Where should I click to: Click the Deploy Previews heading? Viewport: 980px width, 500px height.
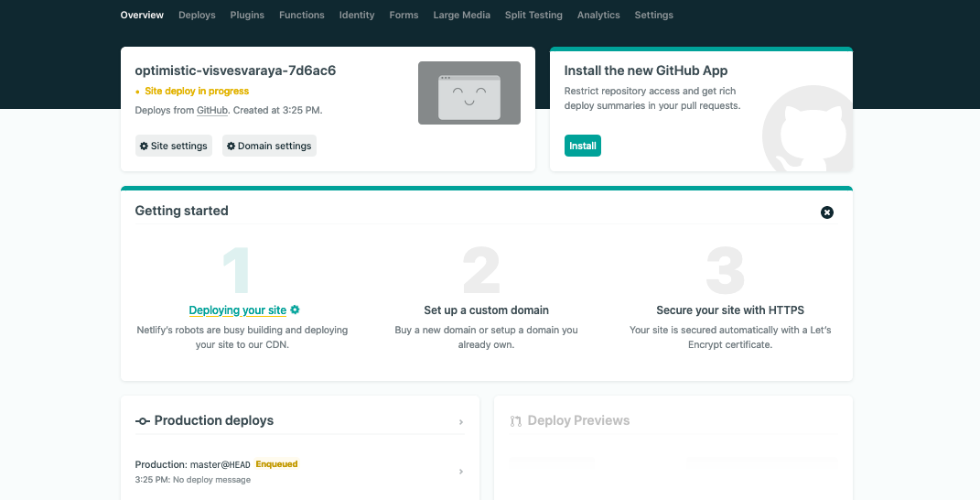tap(578, 420)
